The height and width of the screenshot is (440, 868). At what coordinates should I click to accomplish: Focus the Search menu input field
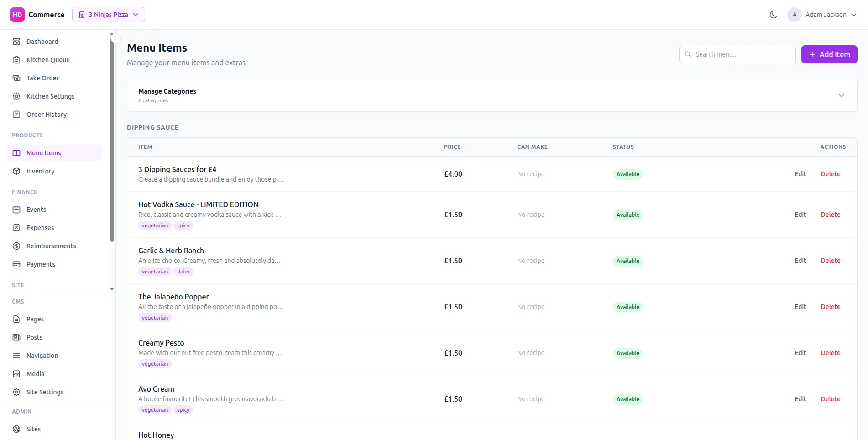pos(743,54)
